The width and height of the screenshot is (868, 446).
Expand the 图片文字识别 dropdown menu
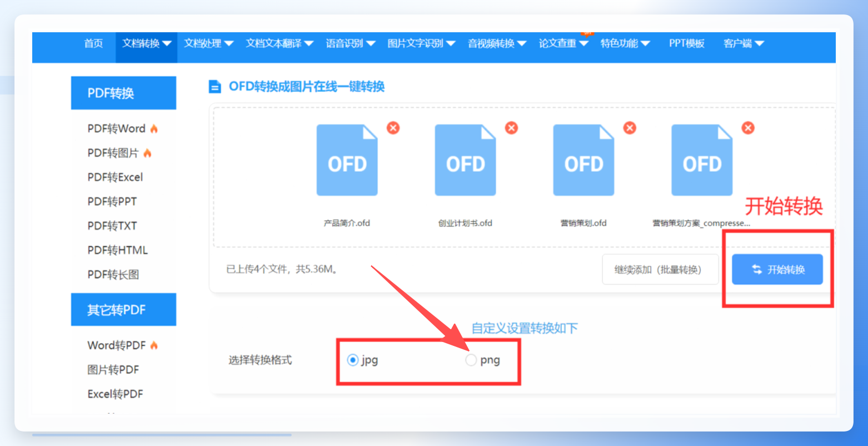point(421,43)
